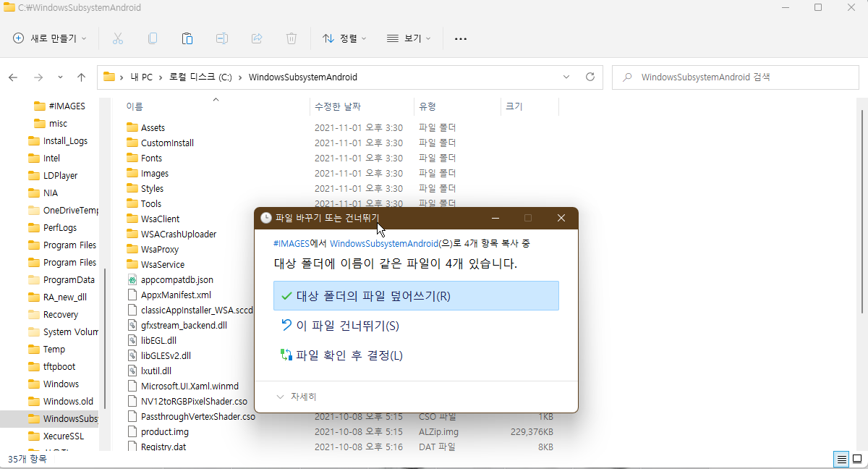This screenshot has height=469, width=868.
Task: Click the appcompatdb.json file icon
Action: 132,279
